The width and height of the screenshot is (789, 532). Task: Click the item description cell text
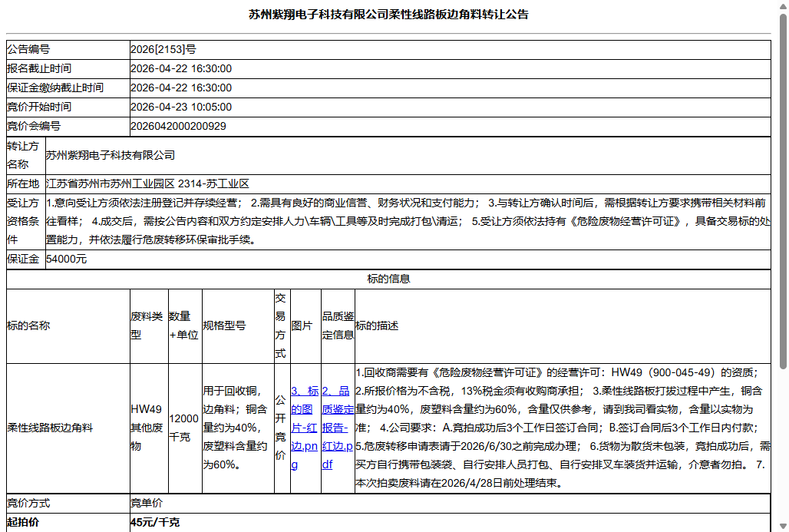563,428
